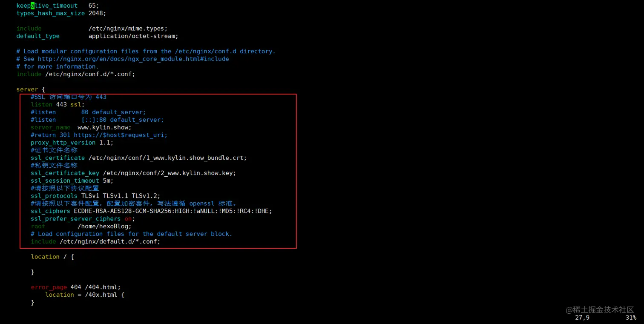The width and height of the screenshot is (644, 324).
Task: Select the value '2048;' in the config
Action: coord(98,14)
